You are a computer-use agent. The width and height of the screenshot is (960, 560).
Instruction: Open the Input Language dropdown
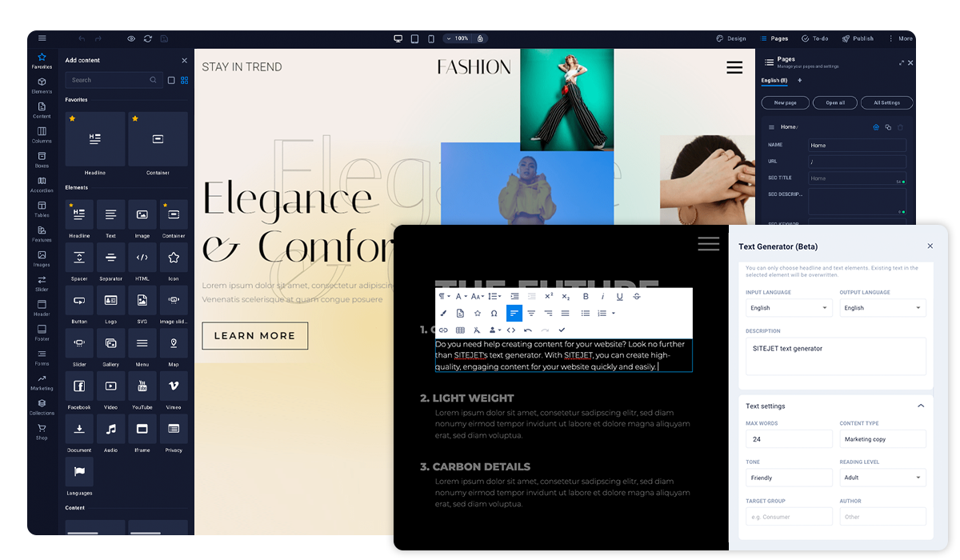[788, 308]
